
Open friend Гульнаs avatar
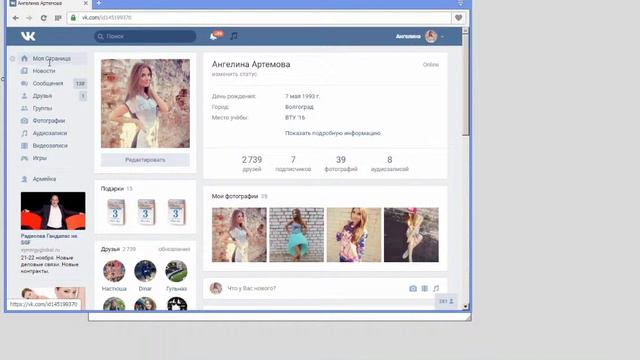[176, 271]
